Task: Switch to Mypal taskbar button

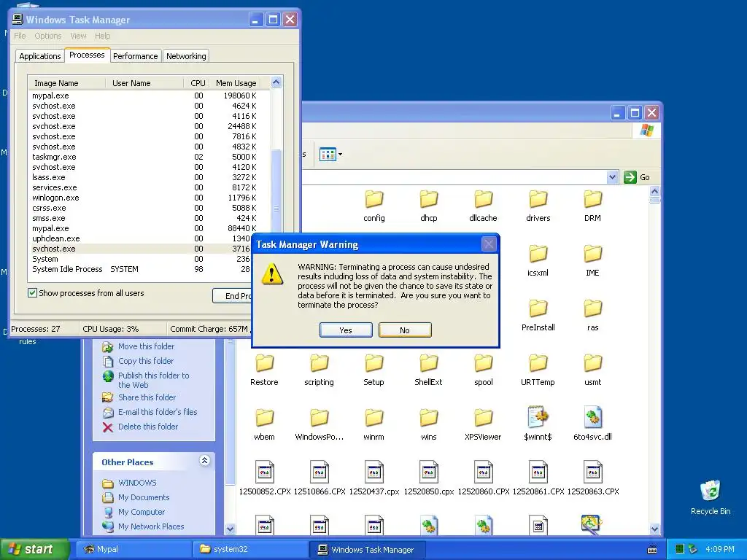Action: pyautogui.click(x=133, y=549)
